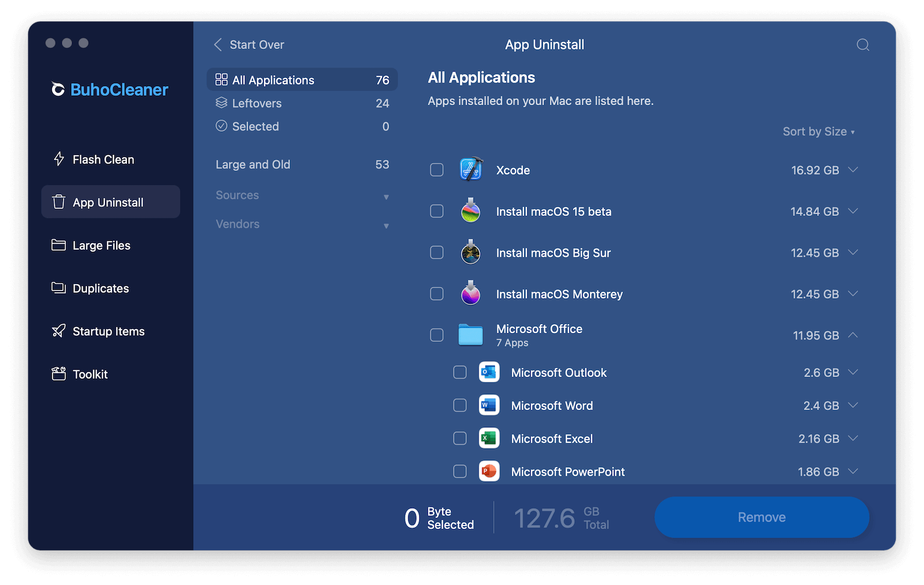Click the All Applications grid icon
This screenshot has width=924, height=585.
click(x=221, y=80)
